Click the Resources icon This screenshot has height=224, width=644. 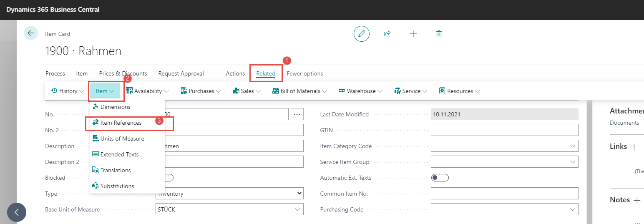(443, 91)
